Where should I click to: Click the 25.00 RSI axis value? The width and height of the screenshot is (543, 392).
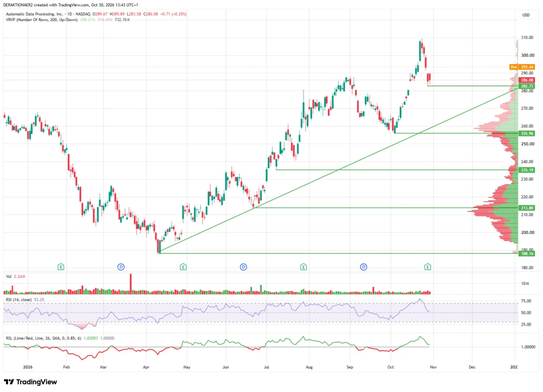526,325
